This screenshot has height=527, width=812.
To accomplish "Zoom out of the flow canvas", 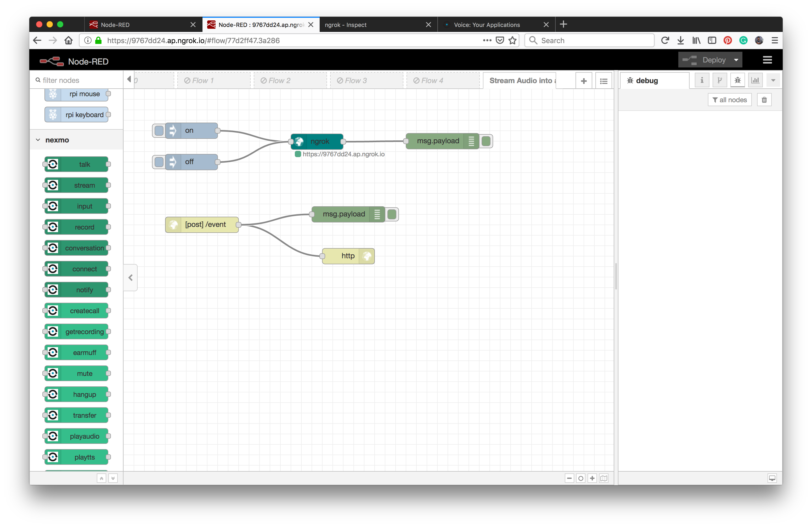I will click(x=569, y=478).
